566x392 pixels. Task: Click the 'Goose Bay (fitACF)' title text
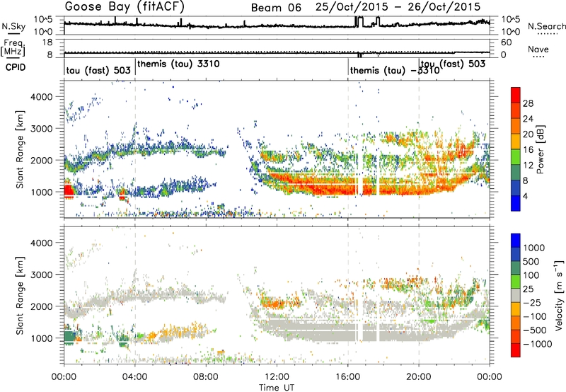click(125, 6)
